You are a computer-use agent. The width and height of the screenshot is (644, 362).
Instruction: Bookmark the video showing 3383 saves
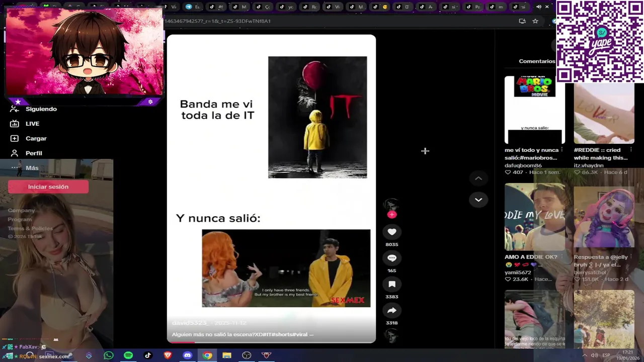click(392, 284)
